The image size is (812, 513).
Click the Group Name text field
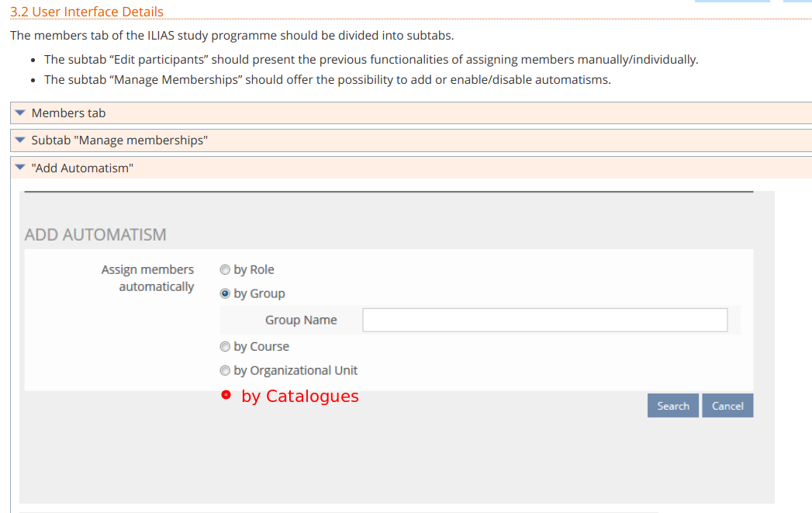click(x=544, y=320)
